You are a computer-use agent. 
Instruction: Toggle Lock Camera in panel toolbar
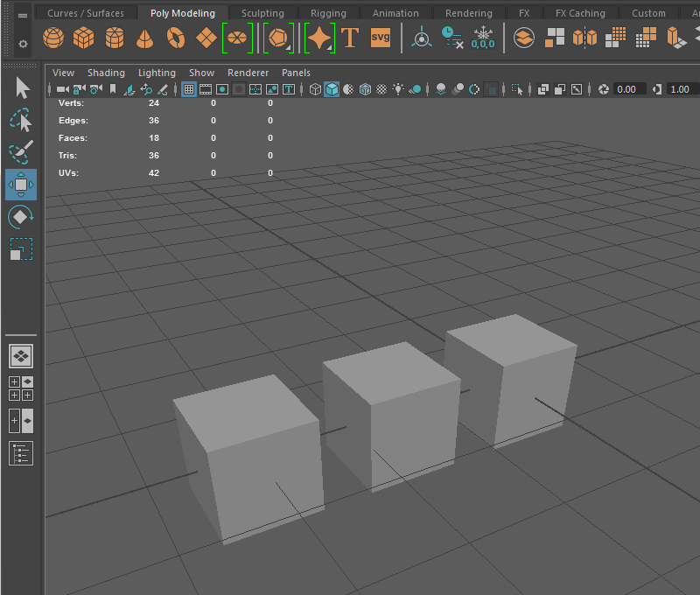point(80,90)
